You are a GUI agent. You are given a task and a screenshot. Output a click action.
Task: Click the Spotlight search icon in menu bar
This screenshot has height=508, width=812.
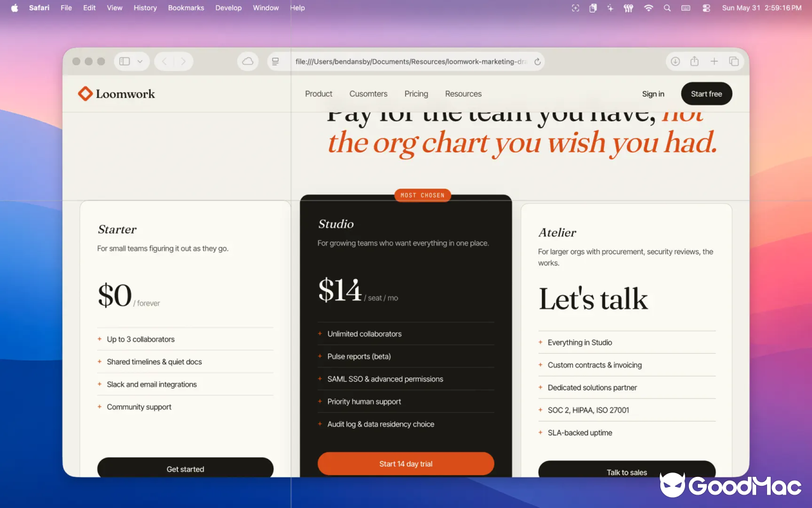(667, 8)
